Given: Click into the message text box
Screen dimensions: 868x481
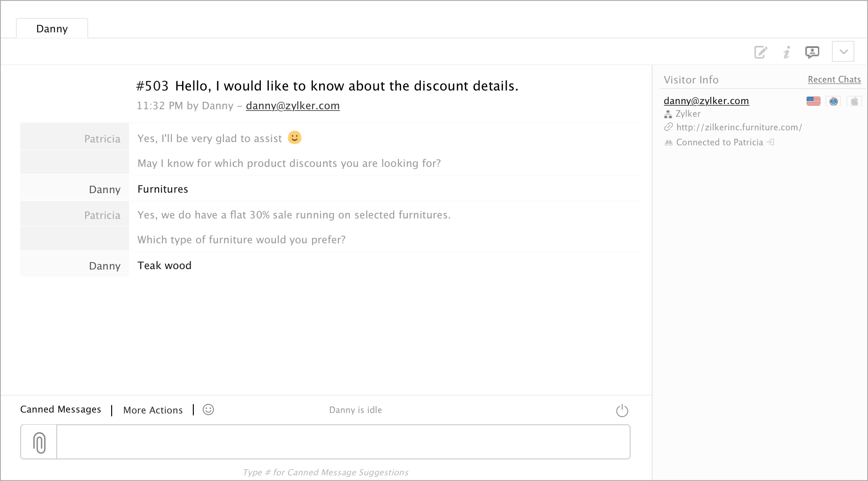Looking at the screenshot, I should click(x=343, y=442).
